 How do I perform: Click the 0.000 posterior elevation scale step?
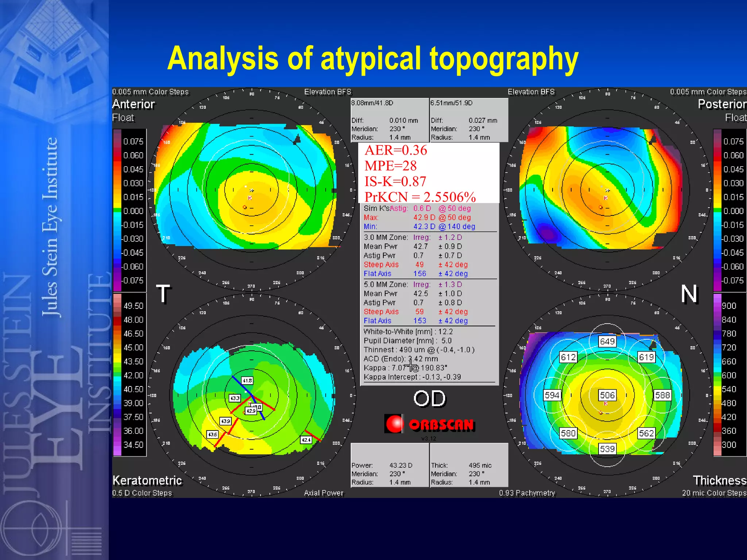click(733, 211)
